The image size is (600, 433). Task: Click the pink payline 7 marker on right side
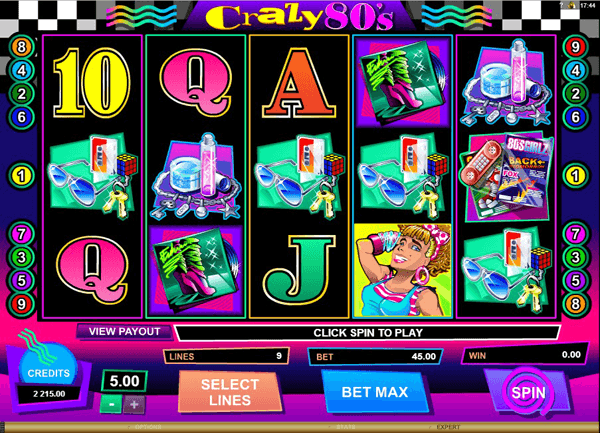[x=576, y=234]
